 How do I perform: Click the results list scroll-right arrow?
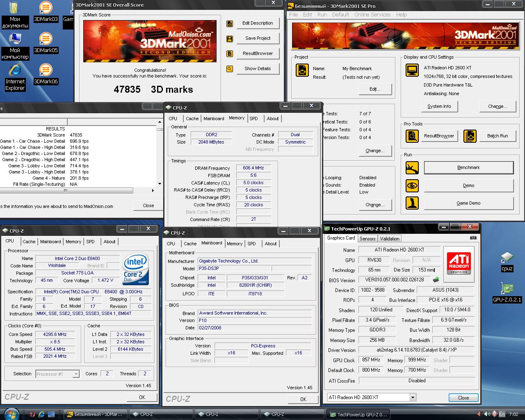coord(153,190)
